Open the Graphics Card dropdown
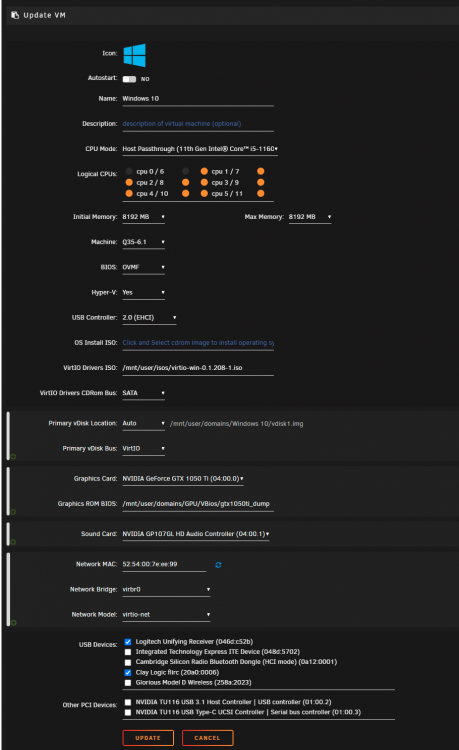The height and width of the screenshot is (750, 459). 183,479
